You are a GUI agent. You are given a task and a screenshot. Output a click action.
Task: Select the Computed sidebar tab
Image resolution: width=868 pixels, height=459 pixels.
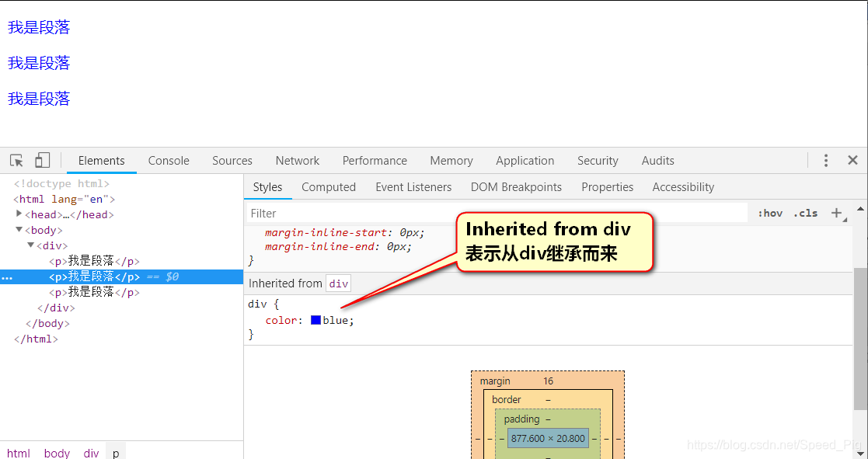328,187
